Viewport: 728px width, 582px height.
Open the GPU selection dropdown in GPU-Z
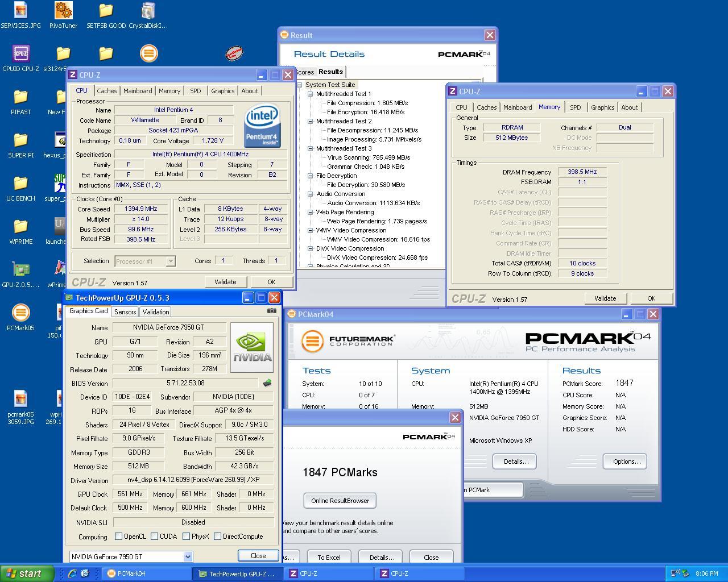(188, 557)
